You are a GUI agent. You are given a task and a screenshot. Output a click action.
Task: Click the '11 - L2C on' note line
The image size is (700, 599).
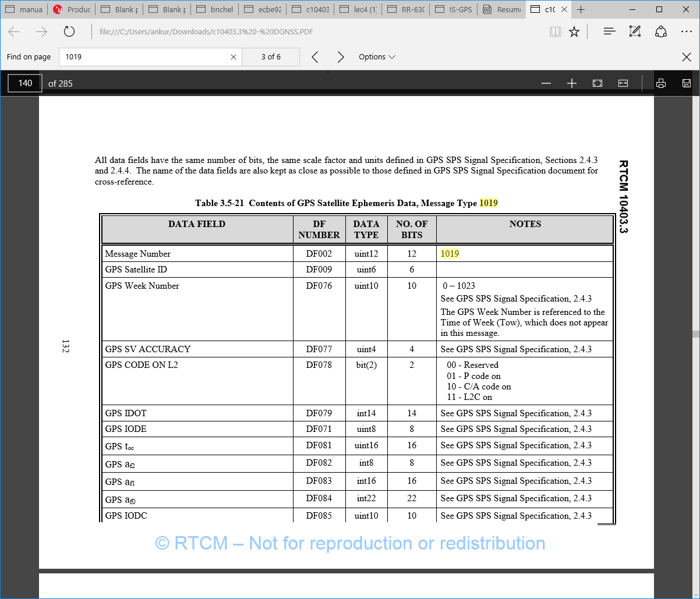click(469, 397)
